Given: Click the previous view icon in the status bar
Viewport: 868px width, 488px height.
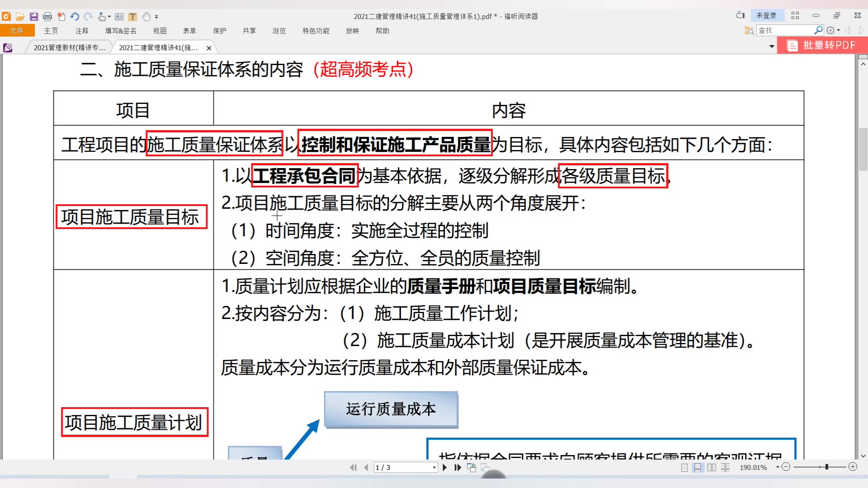Looking at the screenshot, I should tap(472, 467).
